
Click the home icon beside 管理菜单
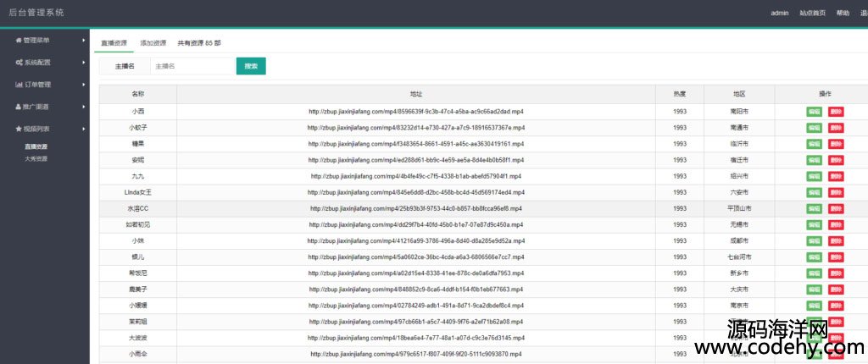point(19,40)
